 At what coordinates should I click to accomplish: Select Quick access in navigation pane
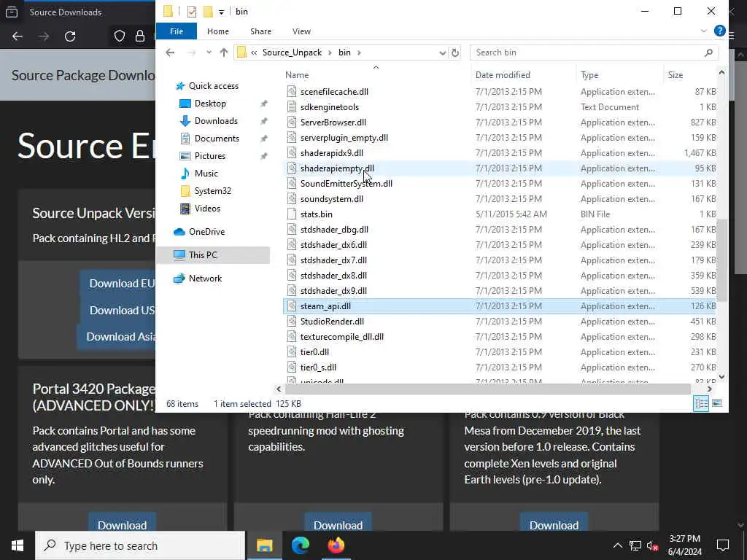point(213,86)
